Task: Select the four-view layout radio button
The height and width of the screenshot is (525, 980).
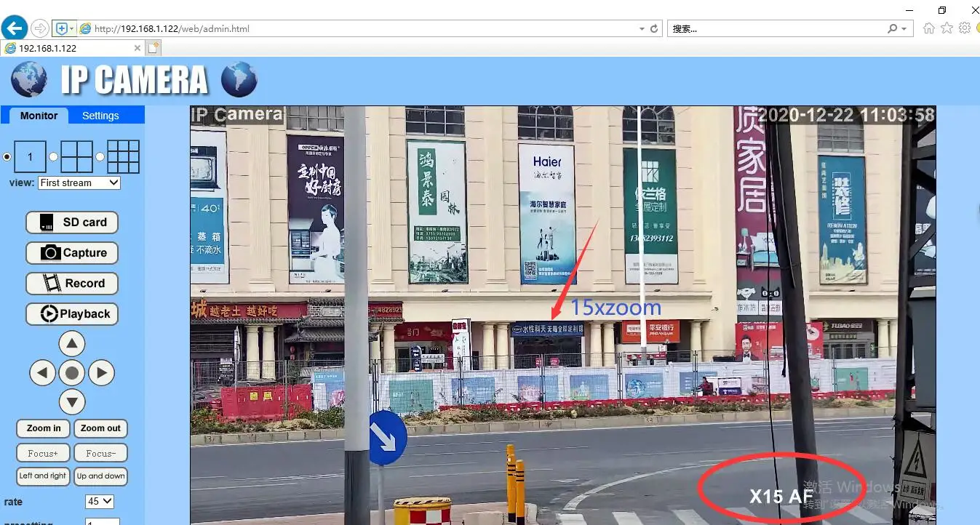Action: click(53, 156)
